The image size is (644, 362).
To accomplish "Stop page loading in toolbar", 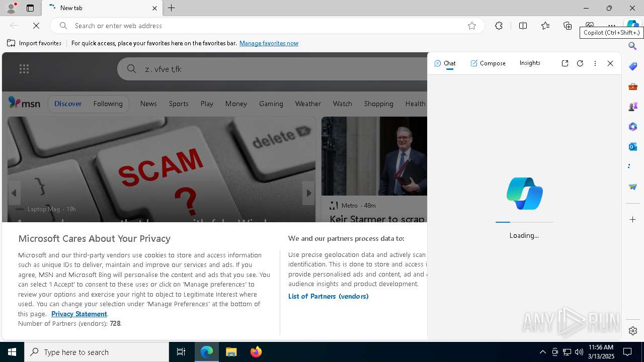I will click(36, 26).
